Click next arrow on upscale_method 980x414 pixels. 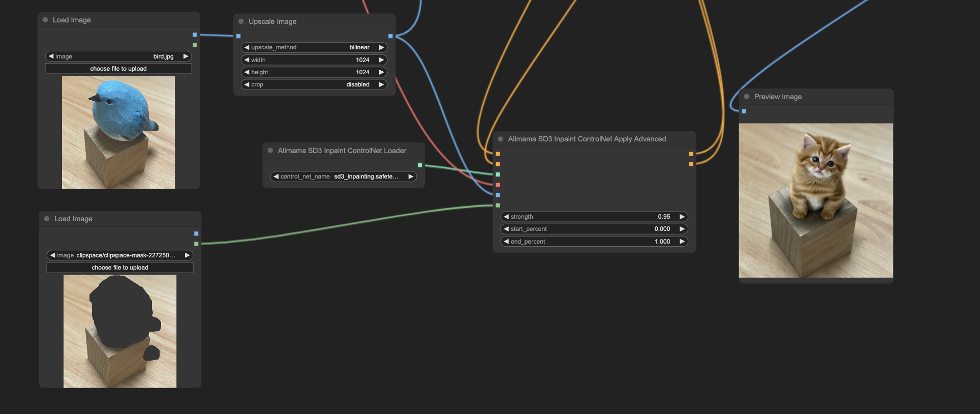[x=382, y=47]
